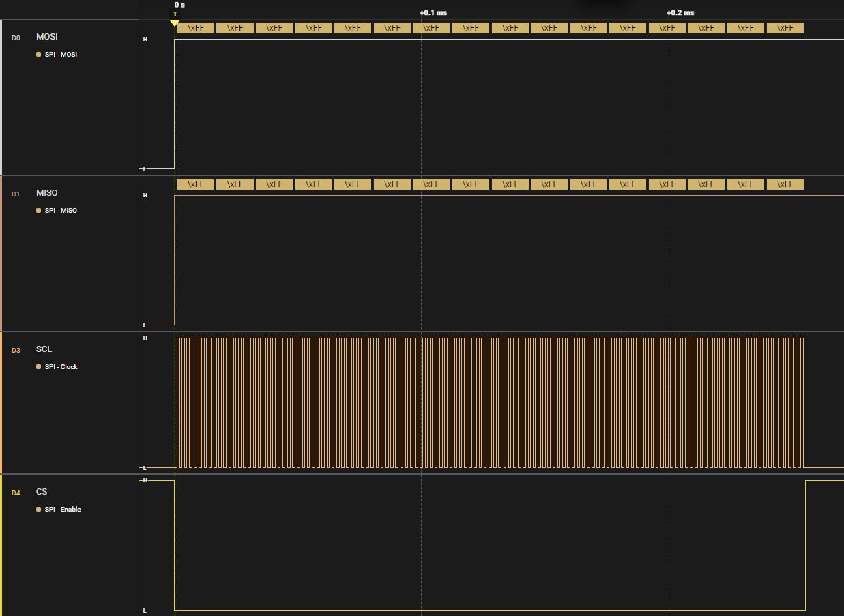Select the MISO channel name

[47, 193]
